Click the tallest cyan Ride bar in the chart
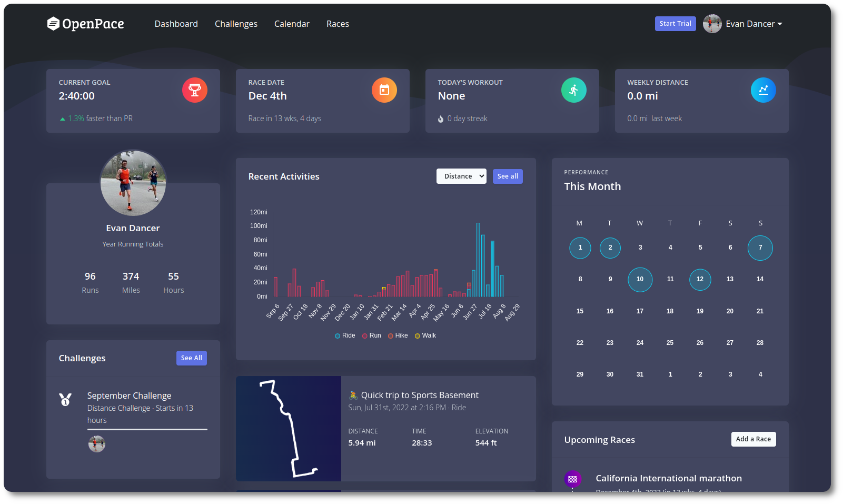The height and width of the screenshot is (504, 843). click(478, 260)
